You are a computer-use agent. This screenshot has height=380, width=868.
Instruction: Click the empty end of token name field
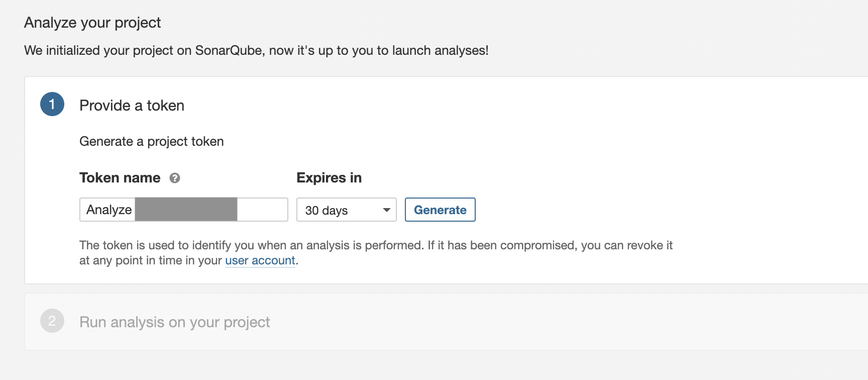coord(262,210)
